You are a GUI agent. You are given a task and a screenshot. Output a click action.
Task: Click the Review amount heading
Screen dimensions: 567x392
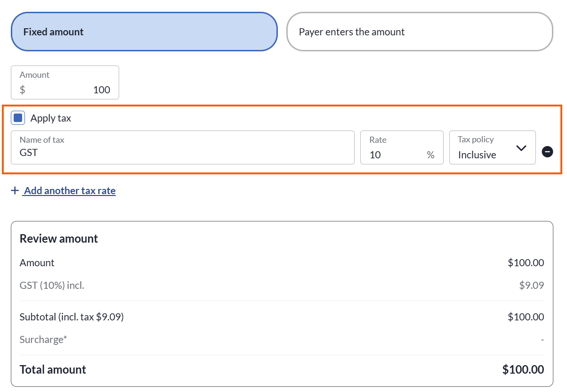click(59, 238)
